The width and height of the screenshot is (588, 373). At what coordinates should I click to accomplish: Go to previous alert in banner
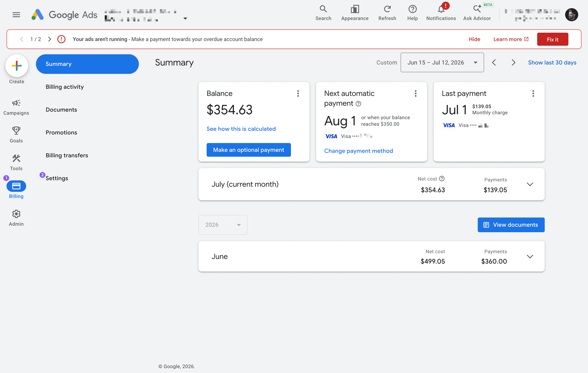pyautogui.click(x=21, y=39)
